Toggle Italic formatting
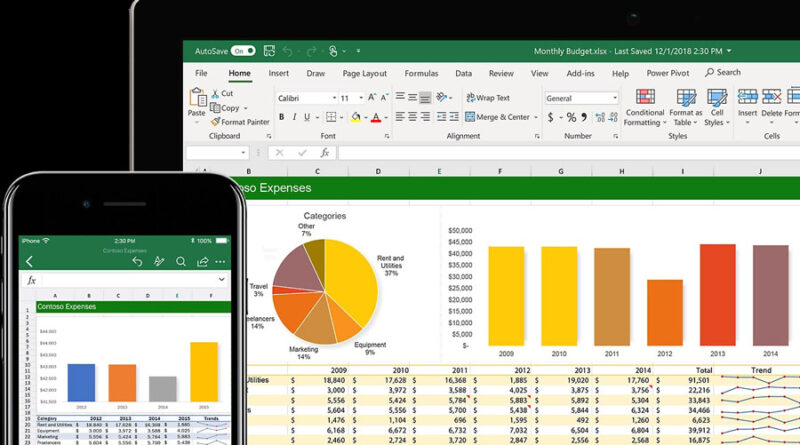The width and height of the screenshot is (800, 445). pyautogui.click(x=296, y=117)
